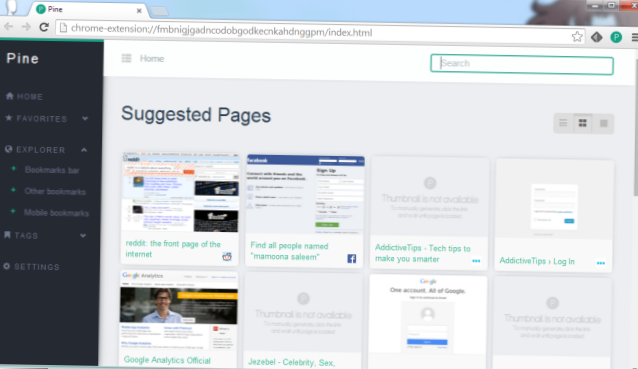Open the Bookmarks bar folder
This screenshot has height=369, width=638.
tap(52, 170)
